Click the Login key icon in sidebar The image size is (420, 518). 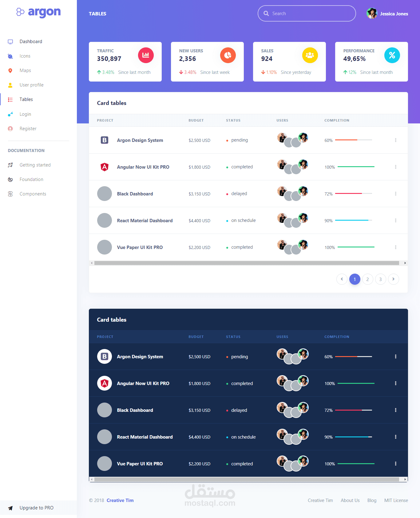pyautogui.click(x=10, y=114)
